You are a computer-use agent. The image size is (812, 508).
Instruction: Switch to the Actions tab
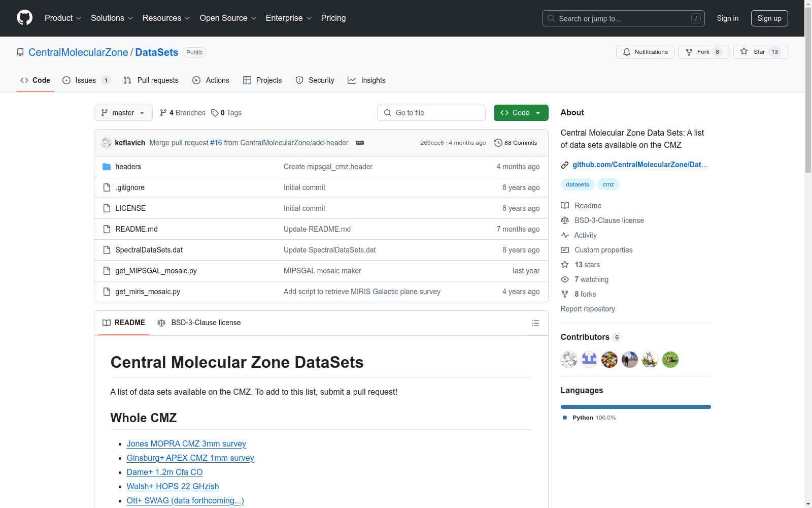pyautogui.click(x=211, y=80)
